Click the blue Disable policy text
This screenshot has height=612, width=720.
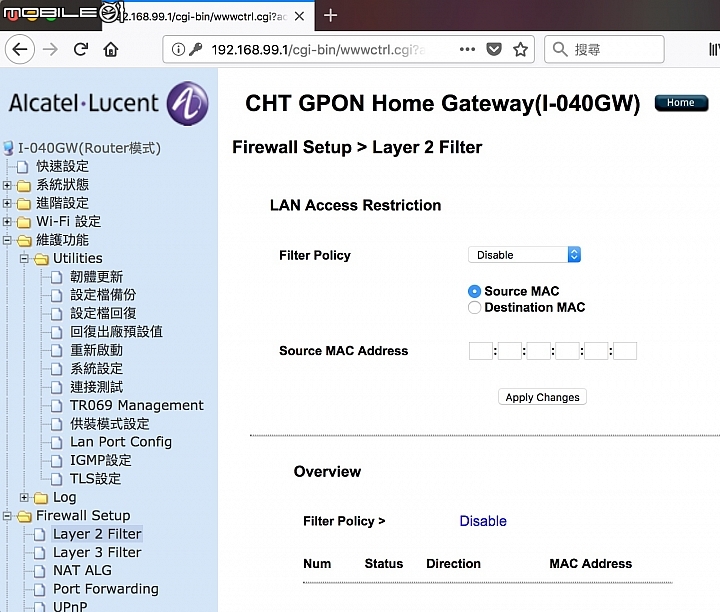click(483, 521)
